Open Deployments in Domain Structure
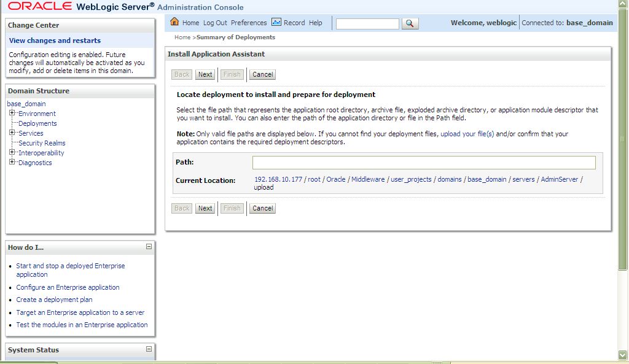This screenshot has width=629, height=364. [x=37, y=123]
